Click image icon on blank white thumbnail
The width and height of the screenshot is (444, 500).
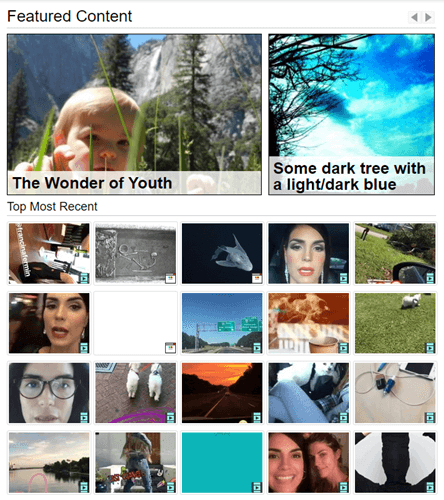pos(170,347)
